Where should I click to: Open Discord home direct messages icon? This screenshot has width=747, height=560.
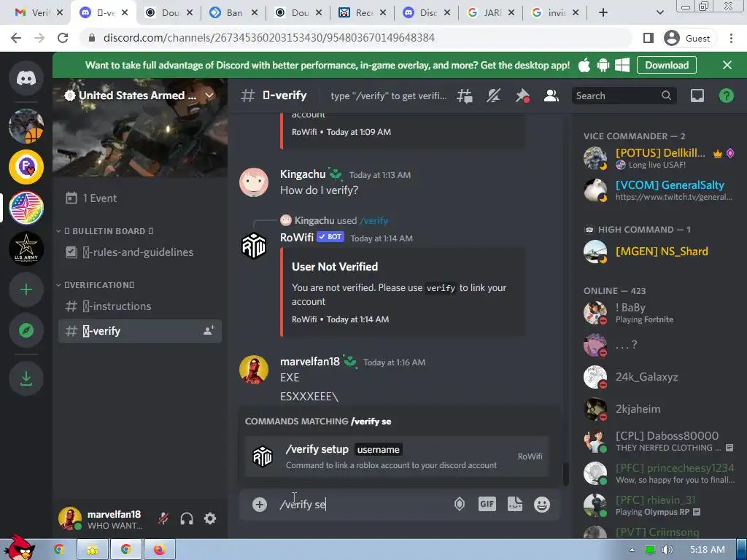click(26, 77)
